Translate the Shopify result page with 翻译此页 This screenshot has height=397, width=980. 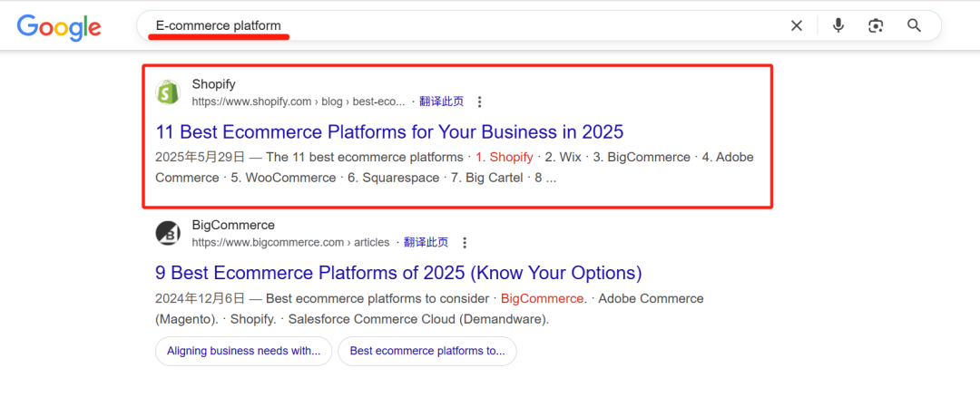click(442, 102)
